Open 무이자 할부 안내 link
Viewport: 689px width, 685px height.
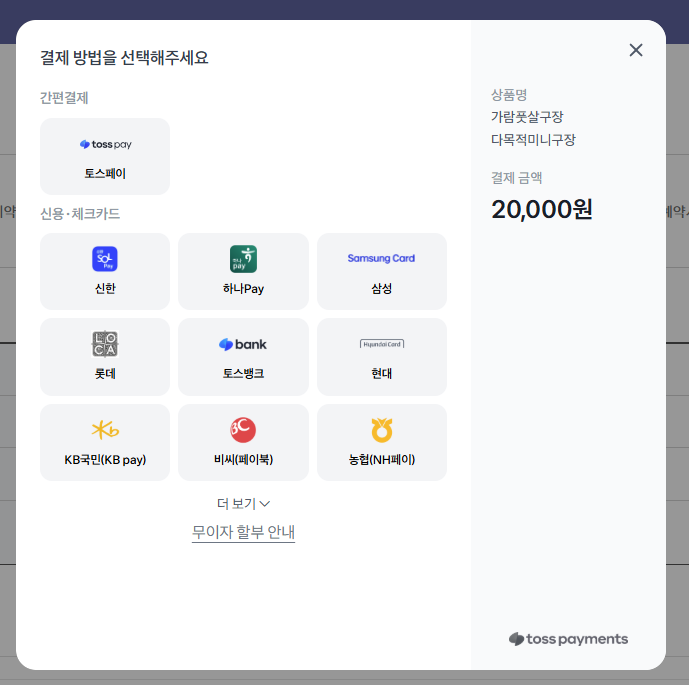tap(243, 532)
